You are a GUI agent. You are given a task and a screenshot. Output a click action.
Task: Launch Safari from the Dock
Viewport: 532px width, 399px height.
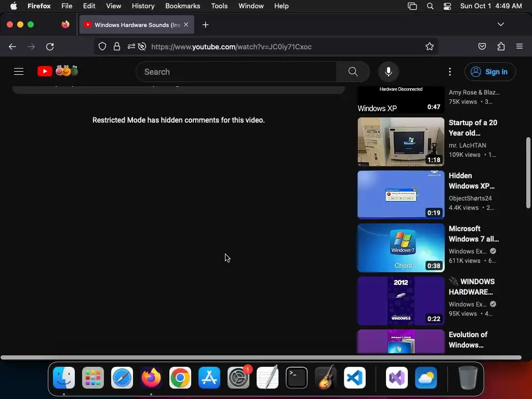122,378
